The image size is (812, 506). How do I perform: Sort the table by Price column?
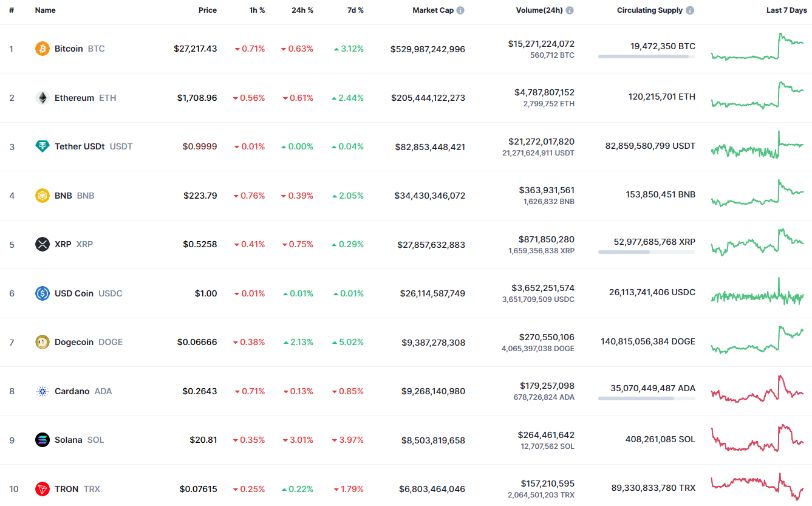[x=207, y=10]
